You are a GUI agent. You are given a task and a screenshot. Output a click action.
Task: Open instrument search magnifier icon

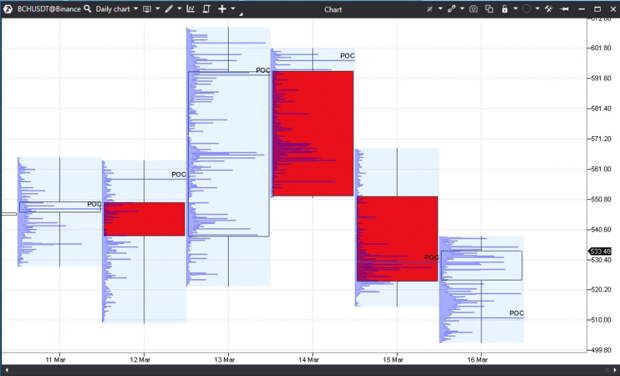tap(88, 9)
